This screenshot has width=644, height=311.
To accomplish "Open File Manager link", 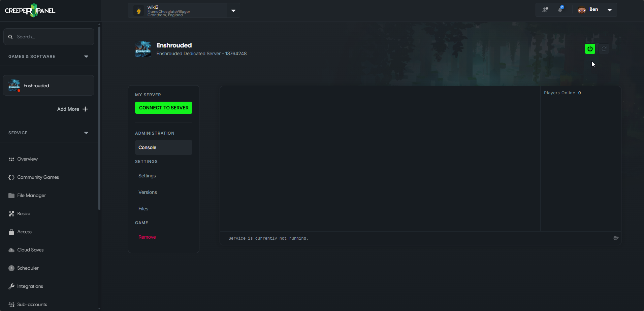I will click(31, 196).
